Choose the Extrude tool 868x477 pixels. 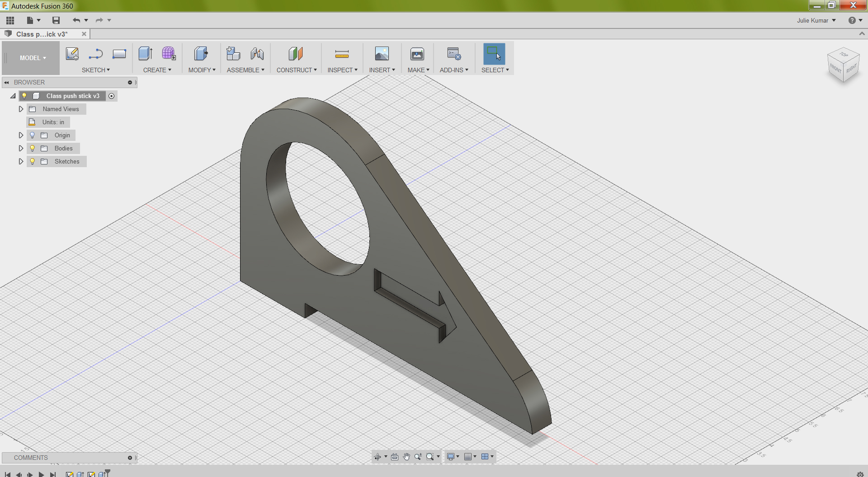(146, 54)
